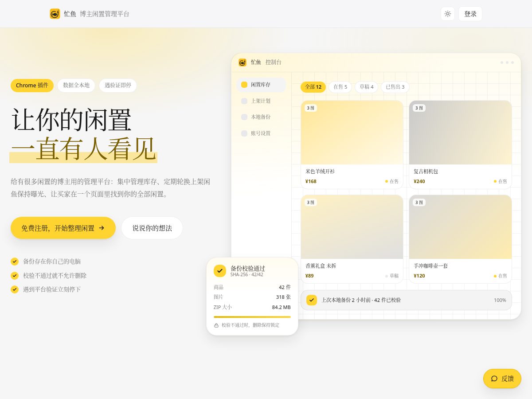532x399 pixels.
Task: Click the 3 图 badge on 手冲咖啡壶一套
Action: 419,203
